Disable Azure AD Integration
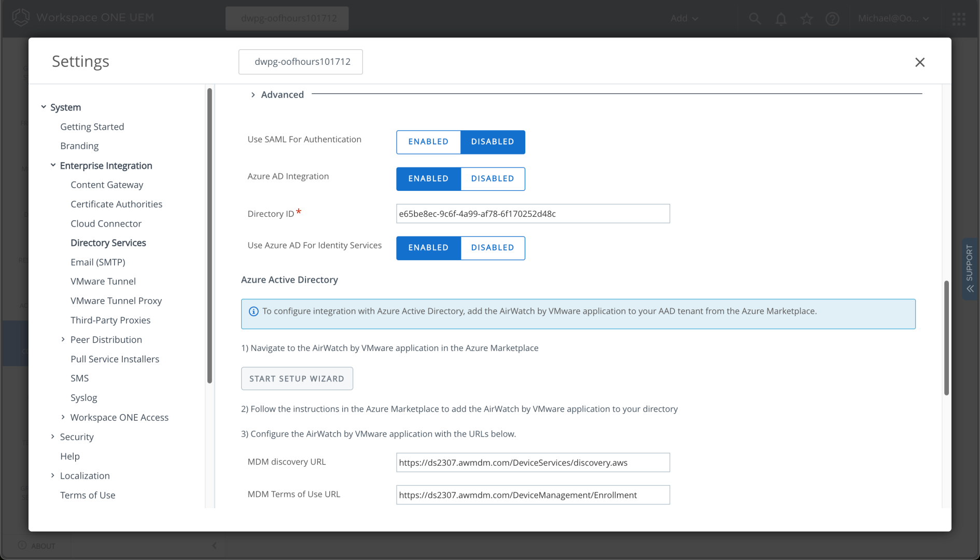 (x=493, y=179)
